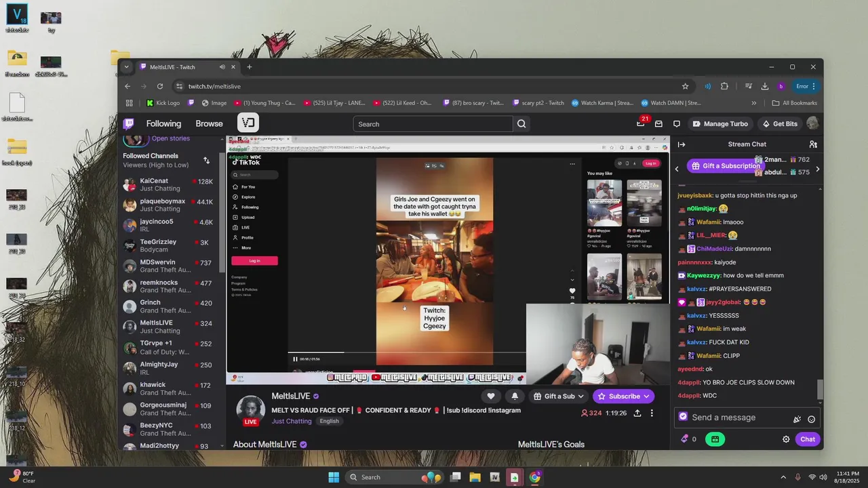The height and width of the screenshot is (488, 868).
Task: Open the whispers envelope icon
Action: click(x=658, y=124)
